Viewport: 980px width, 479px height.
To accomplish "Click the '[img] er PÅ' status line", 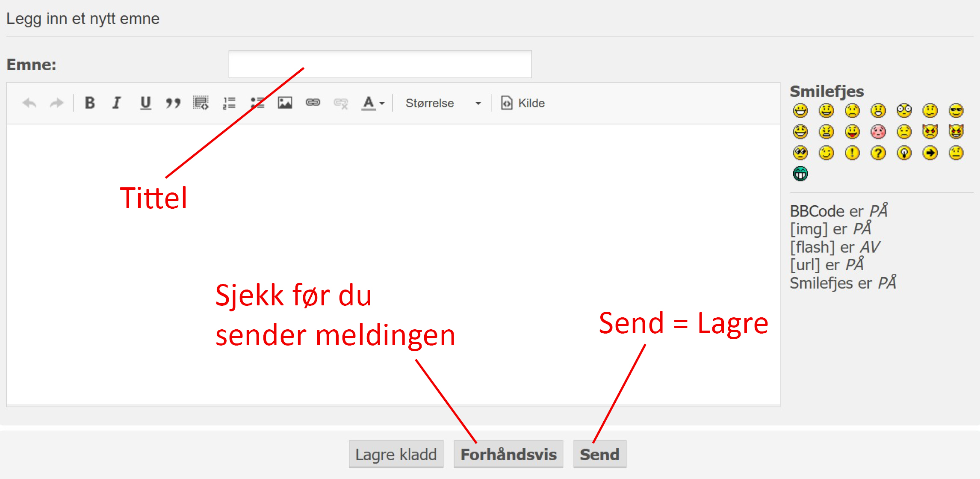I will click(830, 229).
